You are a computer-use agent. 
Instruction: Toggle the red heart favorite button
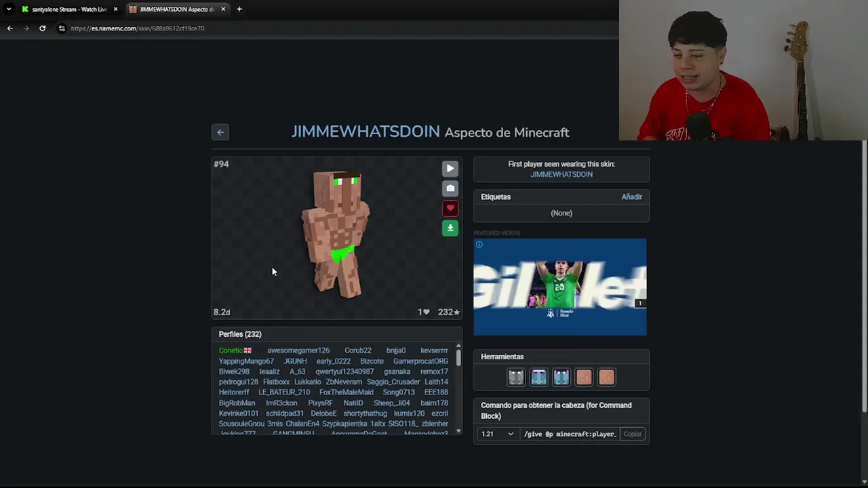[x=450, y=208]
